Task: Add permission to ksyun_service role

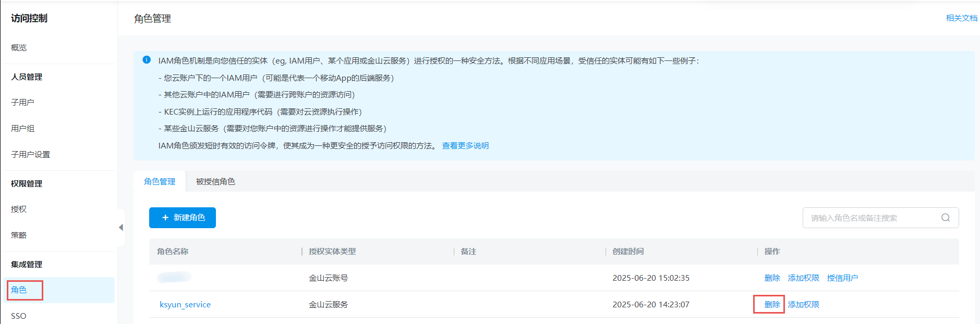Action: pos(803,305)
